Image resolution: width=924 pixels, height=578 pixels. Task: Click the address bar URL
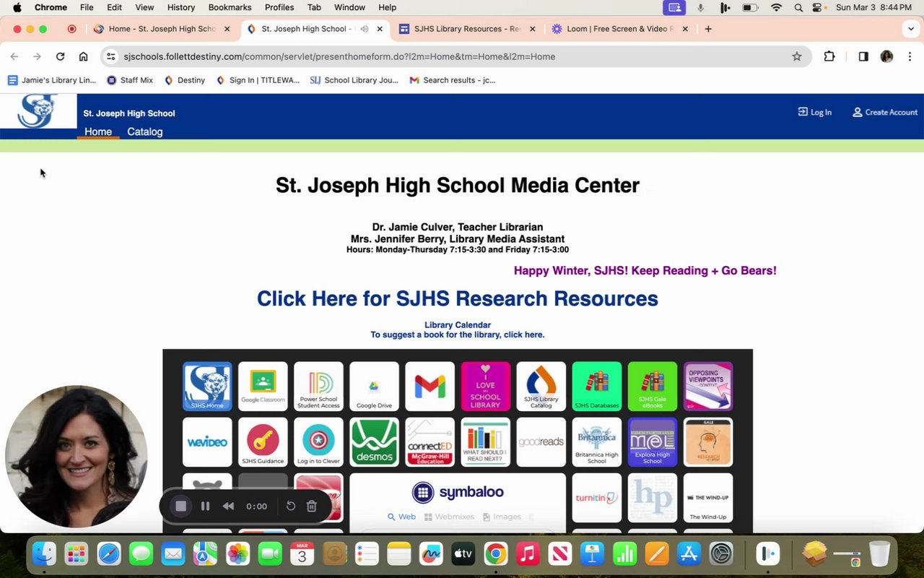click(339, 56)
